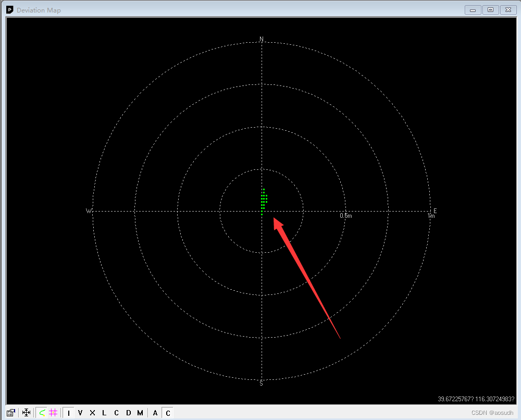Maximize the Deviation Map window
The width and height of the screenshot is (521, 420).
(x=490, y=10)
